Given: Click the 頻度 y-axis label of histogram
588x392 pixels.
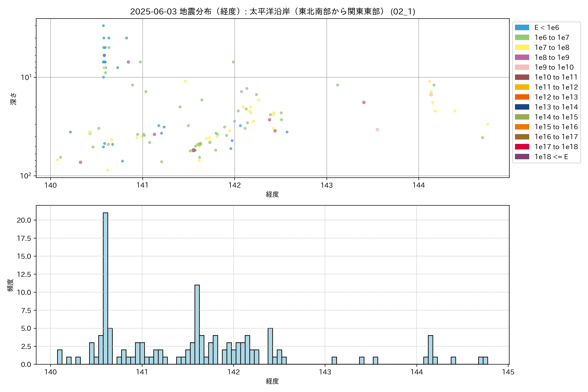Looking at the screenshot, I should tap(10, 285).
